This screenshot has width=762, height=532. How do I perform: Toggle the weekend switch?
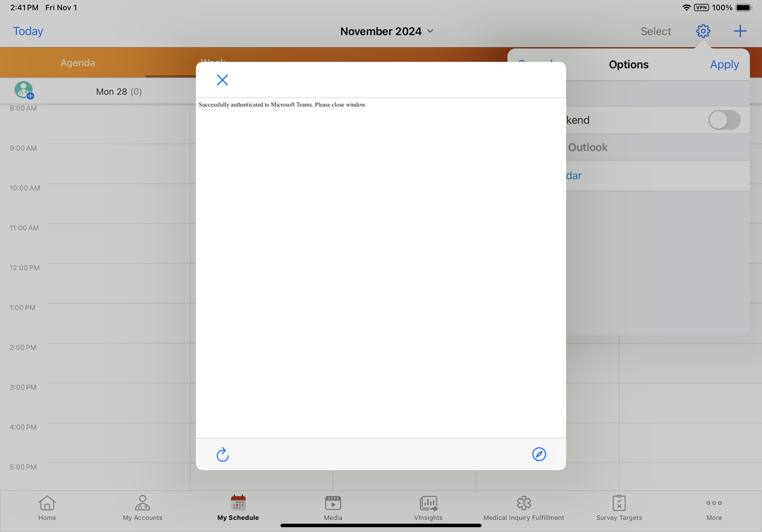[x=724, y=120]
